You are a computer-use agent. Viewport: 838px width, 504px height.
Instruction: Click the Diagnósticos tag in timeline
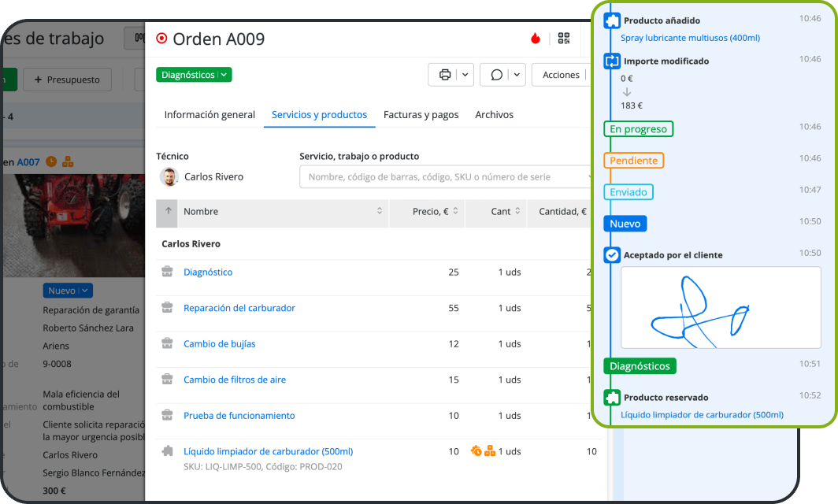tap(640, 366)
